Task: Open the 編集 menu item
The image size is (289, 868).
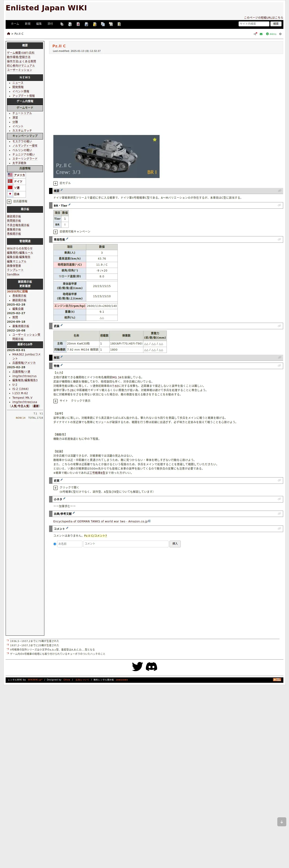Action: click(x=39, y=24)
